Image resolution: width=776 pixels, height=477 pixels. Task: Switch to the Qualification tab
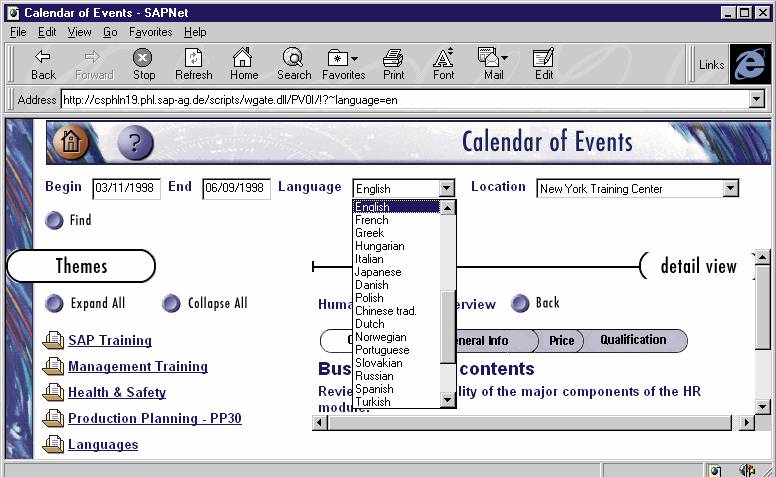coord(632,340)
